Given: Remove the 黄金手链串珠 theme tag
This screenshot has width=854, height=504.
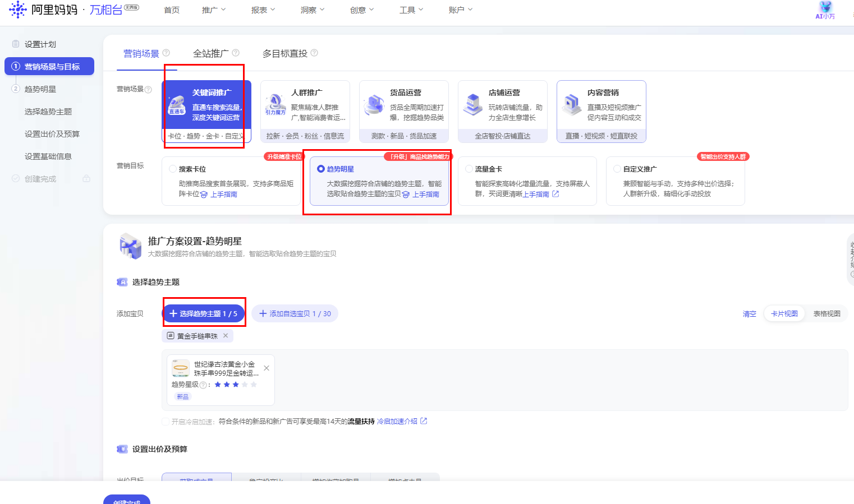Looking at the screenshot, I should click(226, 336).
